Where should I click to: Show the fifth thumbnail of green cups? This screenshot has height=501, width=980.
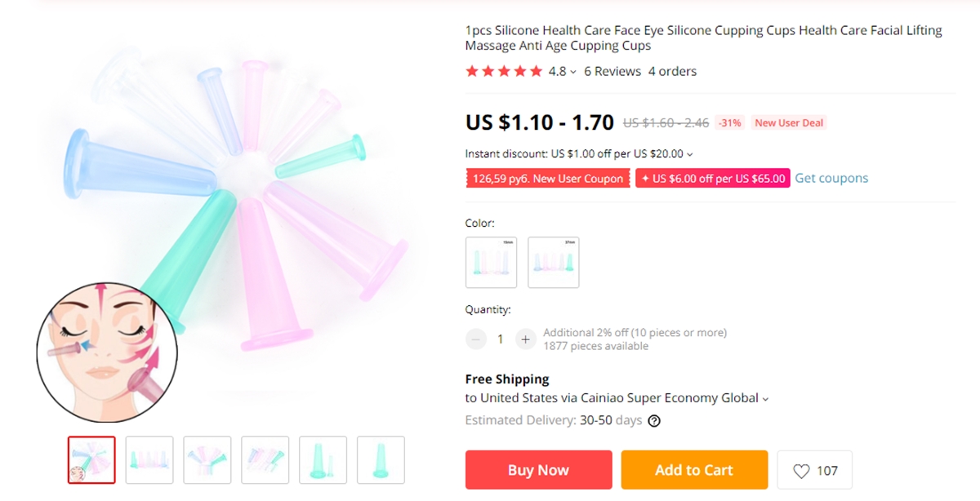pyautogui.click(x=323, y=460)
